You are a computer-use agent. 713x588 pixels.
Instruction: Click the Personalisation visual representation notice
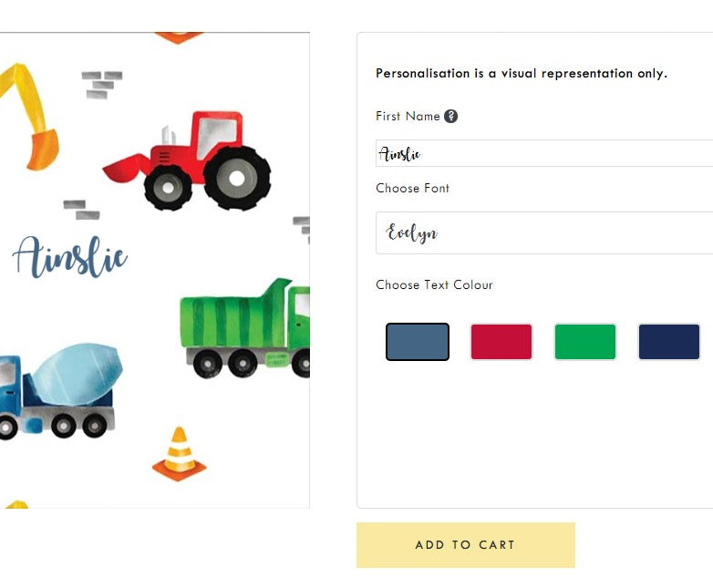click(x=522, y=73)
